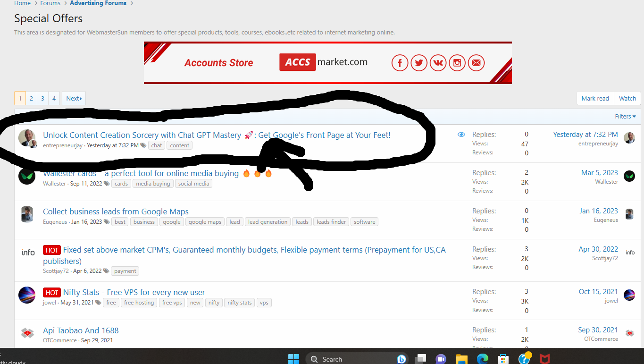Select the 'payment' tag

coord(125,271)
